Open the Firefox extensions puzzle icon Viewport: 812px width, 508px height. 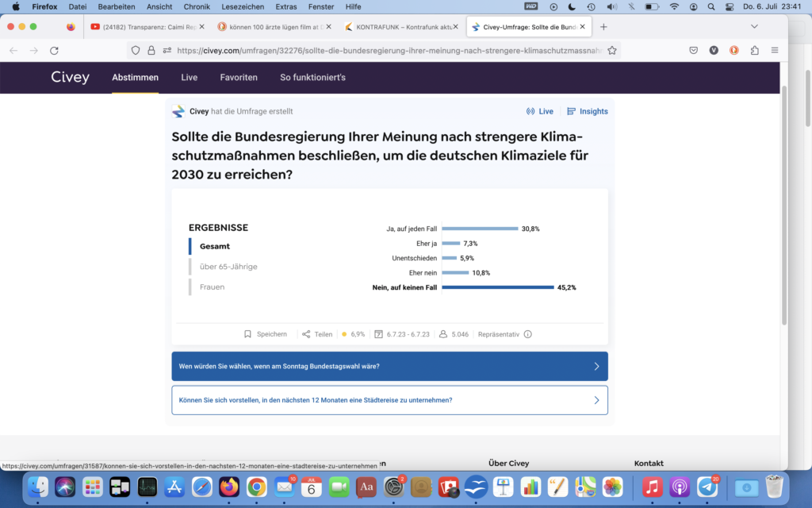click(754, 50)
